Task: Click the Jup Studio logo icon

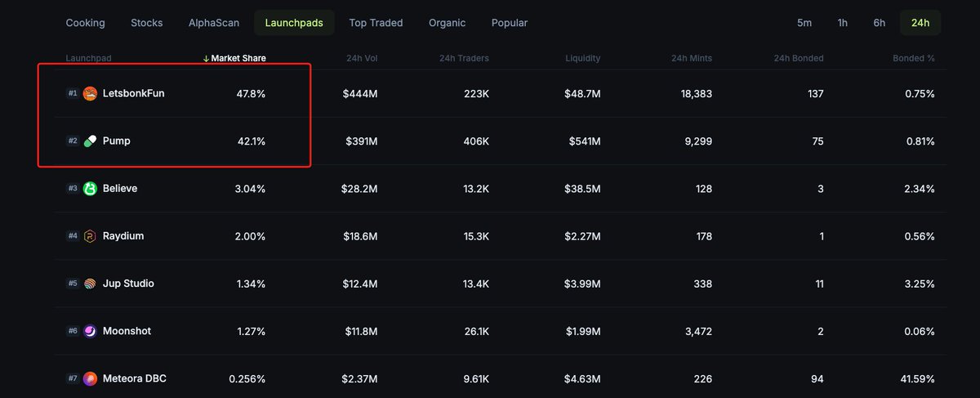Action: click(x=90, y=284)
